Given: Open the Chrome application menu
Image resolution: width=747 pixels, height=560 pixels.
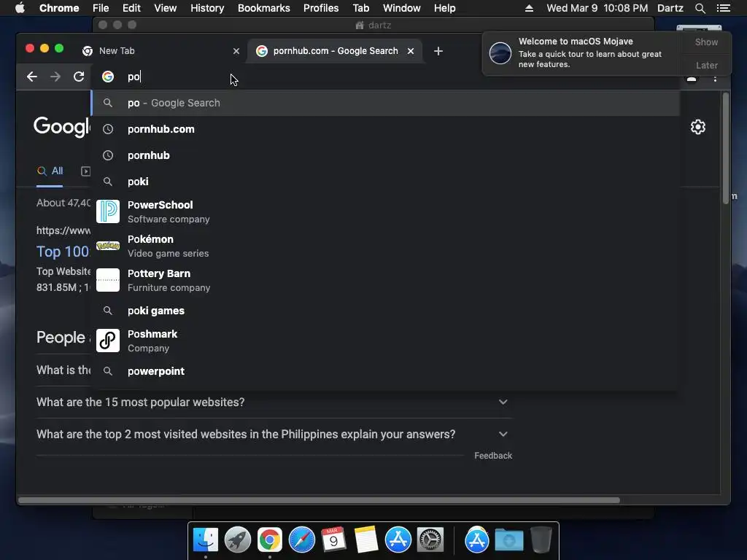Looking at the screenshot, I should (59, 8).
